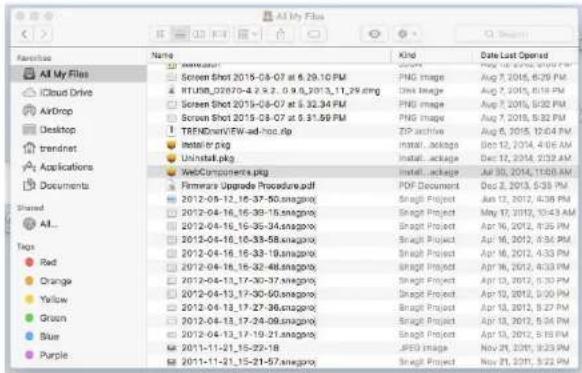Open trendnet home folder in sidebar
582x373 pixels.
[79, 148]
